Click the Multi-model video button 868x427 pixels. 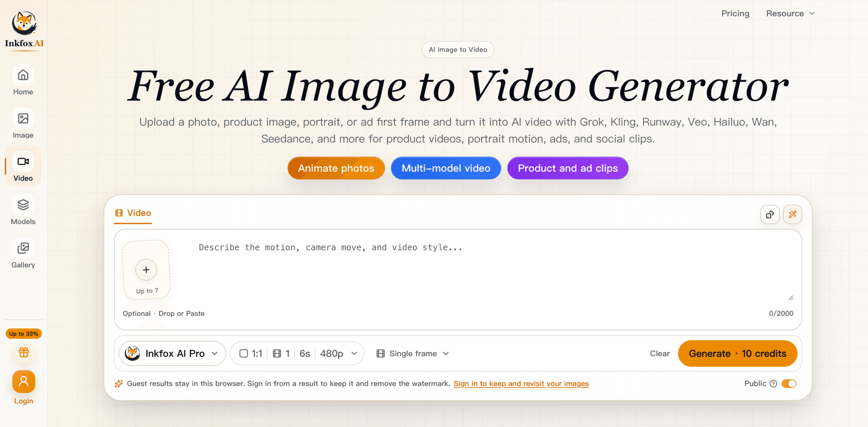pyautogui.click(x=446, y=168)
